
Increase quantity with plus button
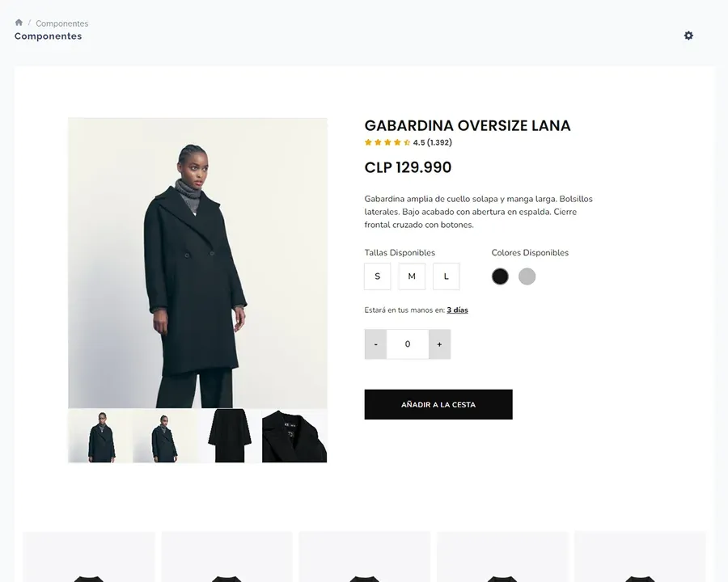(439, 344)
